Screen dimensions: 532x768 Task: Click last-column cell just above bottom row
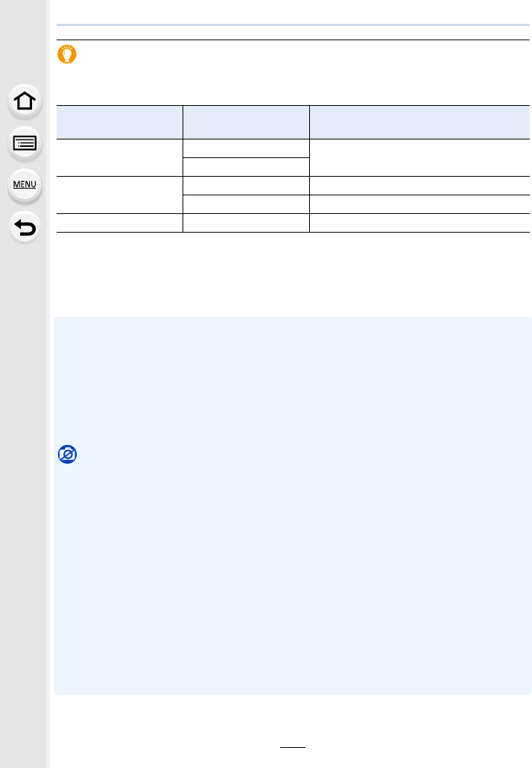point(419,204)
